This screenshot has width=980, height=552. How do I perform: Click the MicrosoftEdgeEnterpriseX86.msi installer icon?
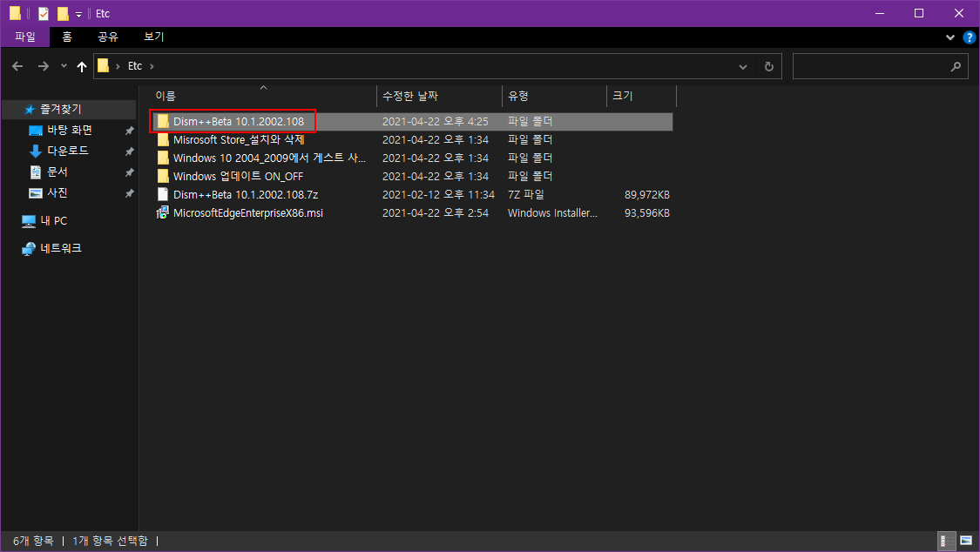163,213
